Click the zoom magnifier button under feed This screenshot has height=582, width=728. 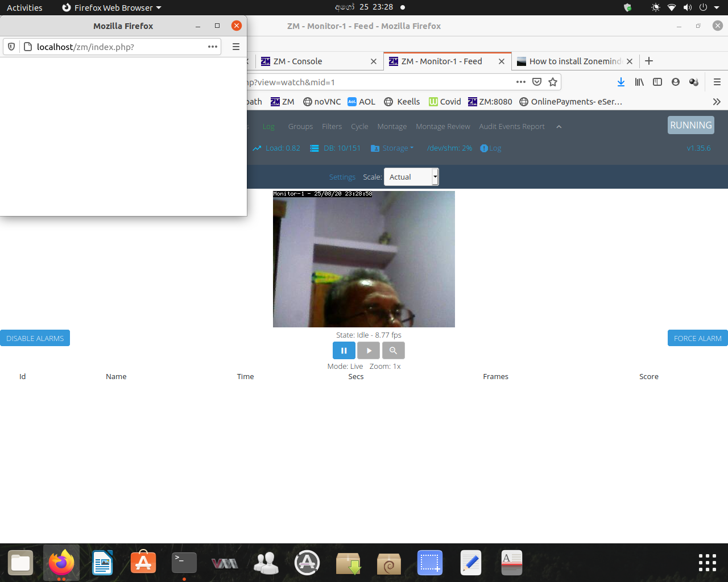[394, 351]
